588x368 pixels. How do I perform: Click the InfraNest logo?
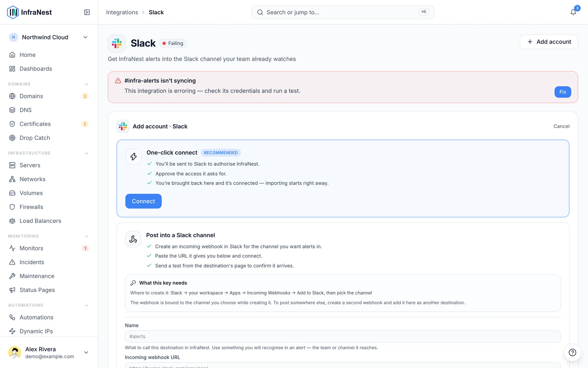[30, 12]
